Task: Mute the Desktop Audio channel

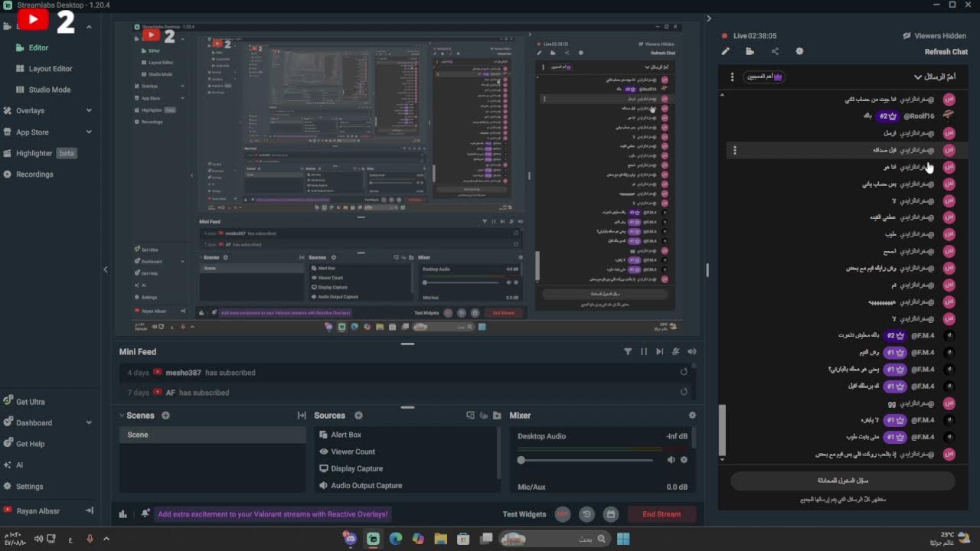Action: [x=671, y=460]
